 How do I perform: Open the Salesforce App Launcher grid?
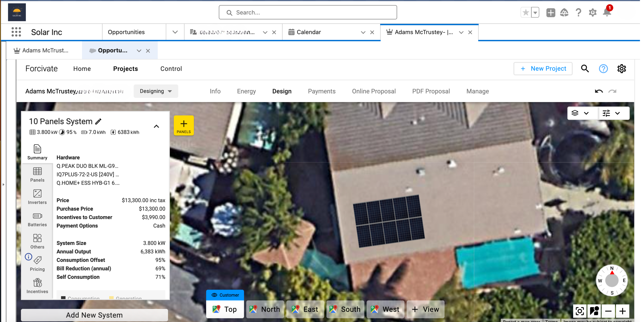[16, 32]
